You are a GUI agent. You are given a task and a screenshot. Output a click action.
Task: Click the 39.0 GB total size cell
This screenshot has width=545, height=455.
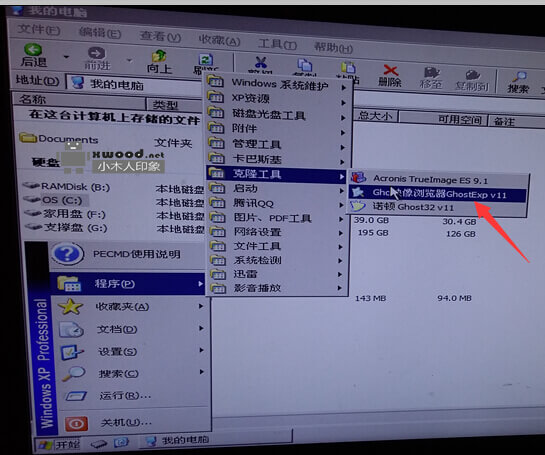pyautogui.click(x=371, y=220)
